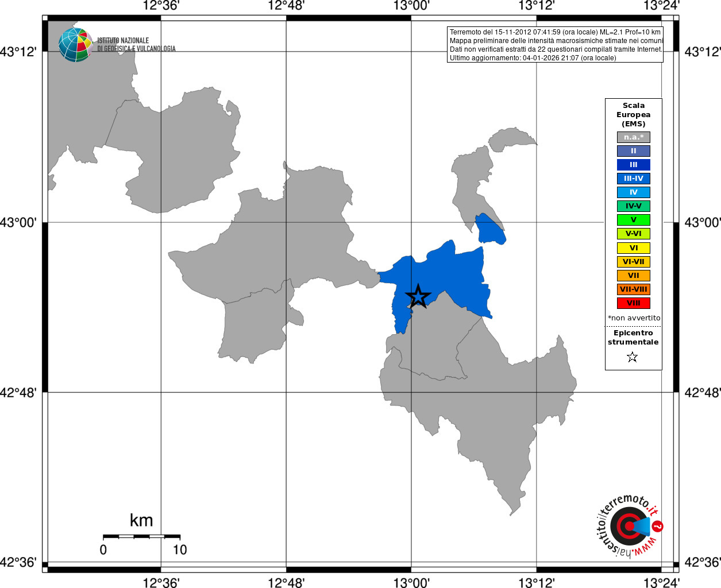Click left axis label 43°12'
This screenshot has width=721, height=588.
(18, 51)
